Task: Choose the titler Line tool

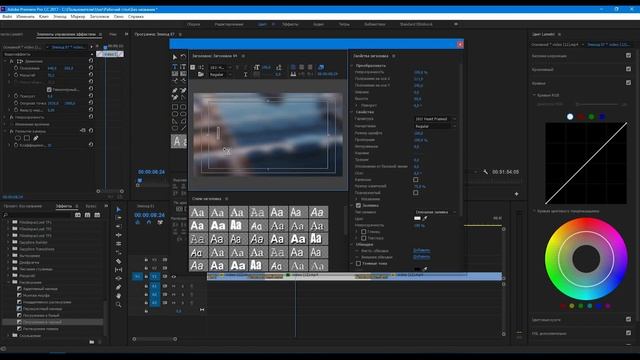Action: pyautogui.click(x=183, y=128)
